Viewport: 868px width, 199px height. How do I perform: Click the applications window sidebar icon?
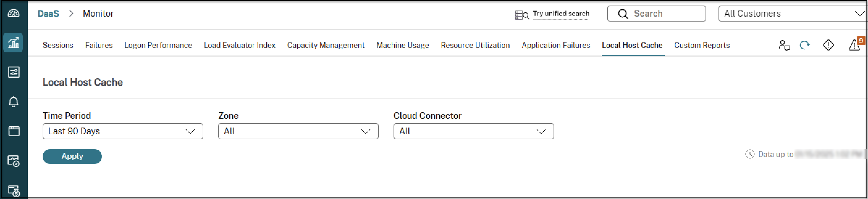tap(14, 131)
